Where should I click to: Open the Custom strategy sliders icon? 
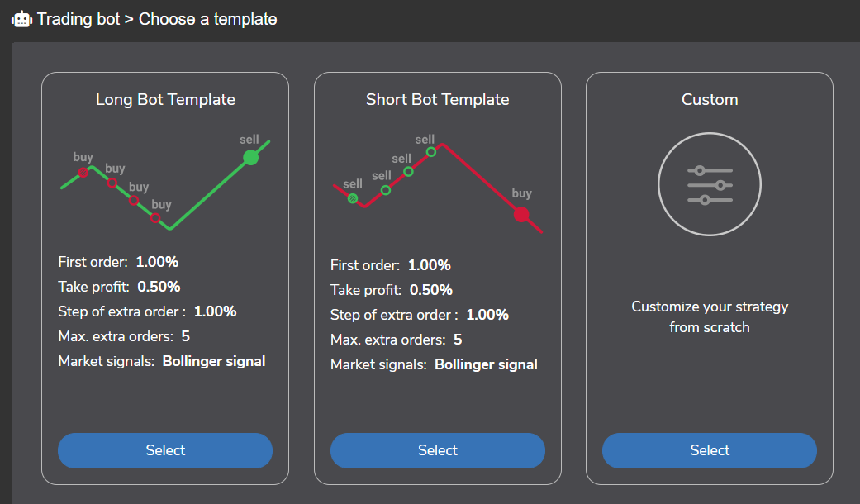[x=709, y=183]
